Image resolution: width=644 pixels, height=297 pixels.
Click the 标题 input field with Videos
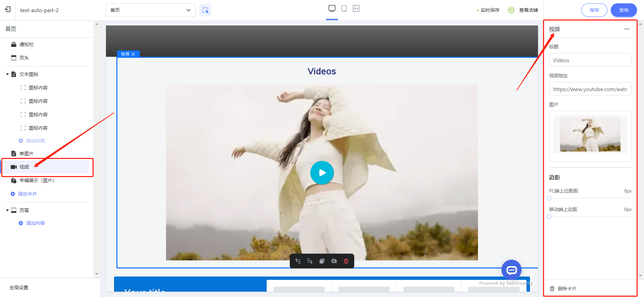590,60
